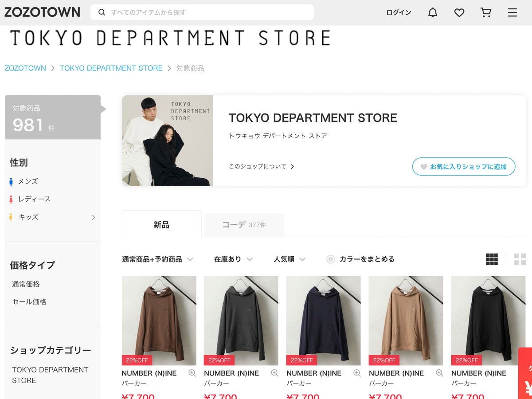Click the search magnifier icon
Viewport: 532px width, 399px height.
tap(102, 12)
